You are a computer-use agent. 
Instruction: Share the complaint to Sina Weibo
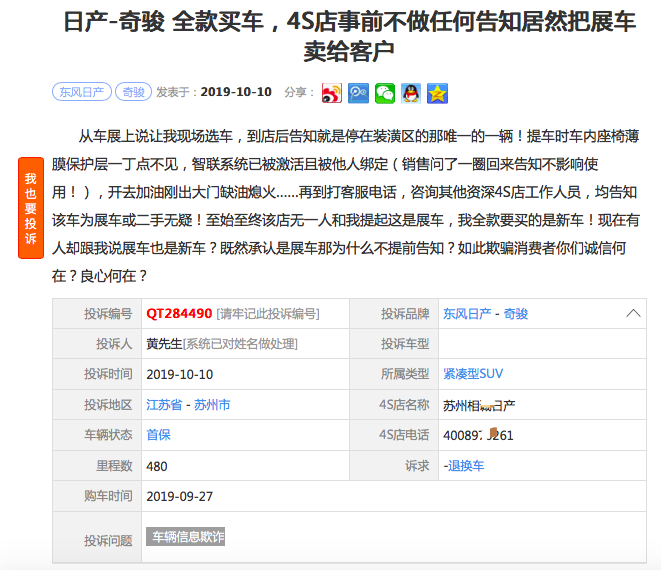pos(332,93)
